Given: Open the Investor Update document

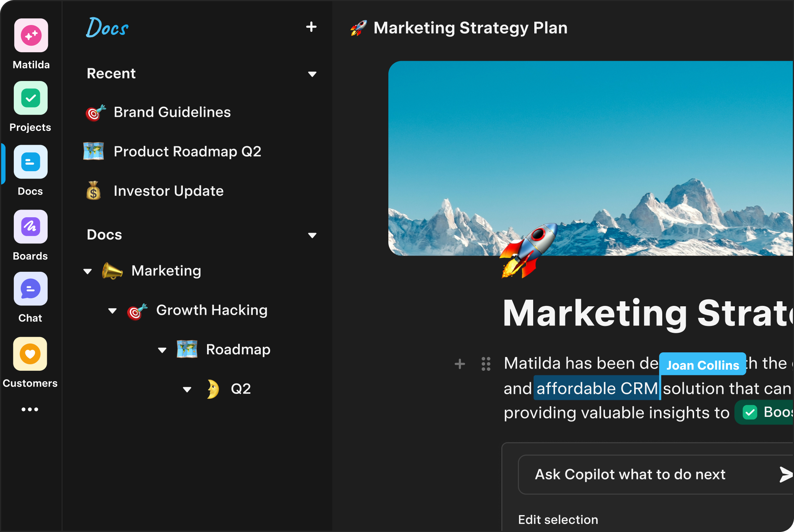Looking at the screenshot, I should [x=168, y=191].
